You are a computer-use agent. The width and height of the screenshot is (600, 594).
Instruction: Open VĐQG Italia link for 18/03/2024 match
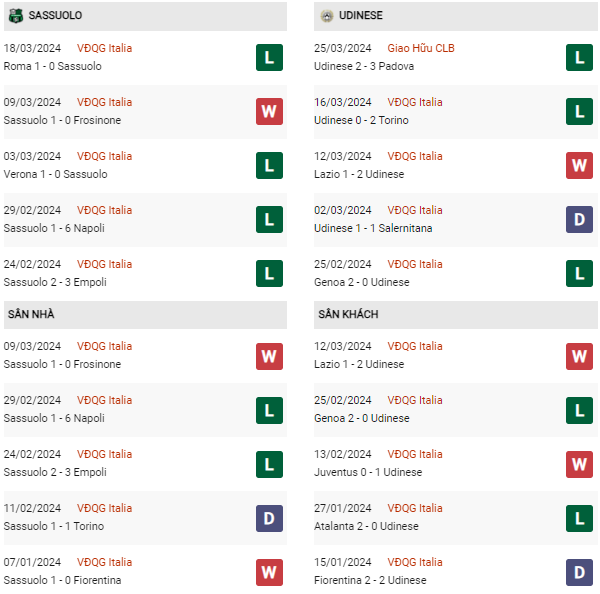pos(104,48)
